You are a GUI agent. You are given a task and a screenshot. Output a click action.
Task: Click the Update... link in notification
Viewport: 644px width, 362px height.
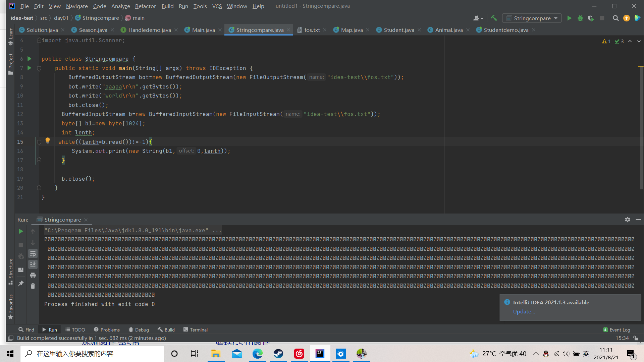click(x=524, y=311)
